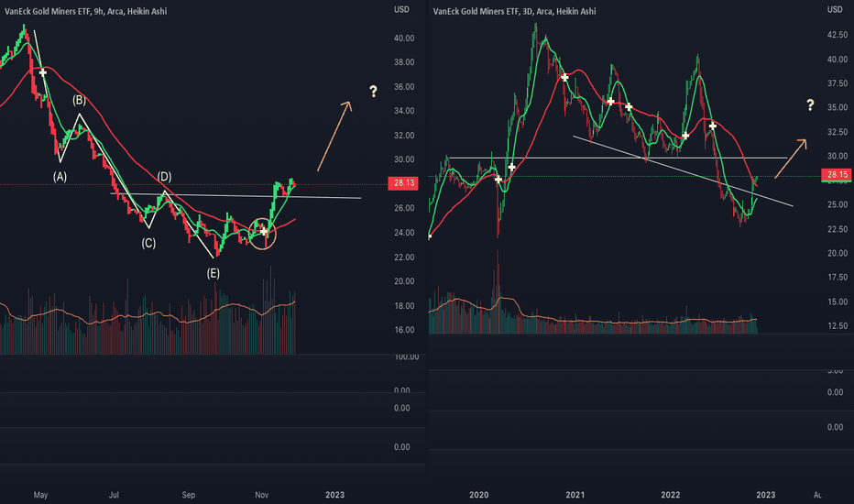
Task: Click the 22.00 price level on the 9h axis
Action: tap(404, 257)
